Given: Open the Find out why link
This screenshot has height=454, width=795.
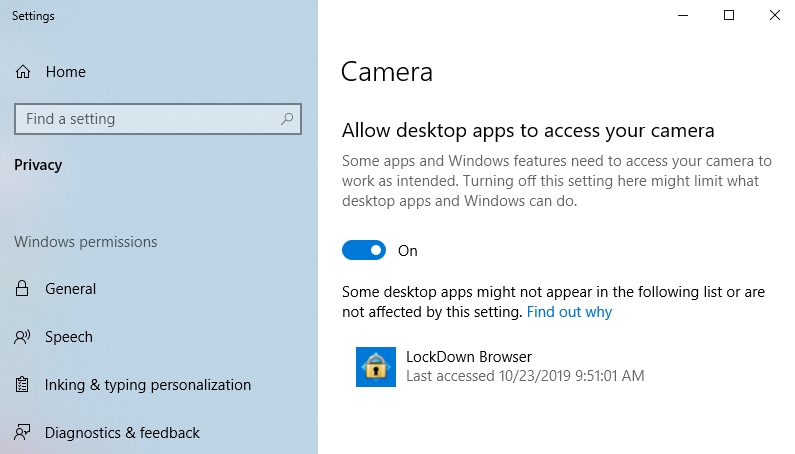Looking at the screenshot, I should tap(569, 311).
